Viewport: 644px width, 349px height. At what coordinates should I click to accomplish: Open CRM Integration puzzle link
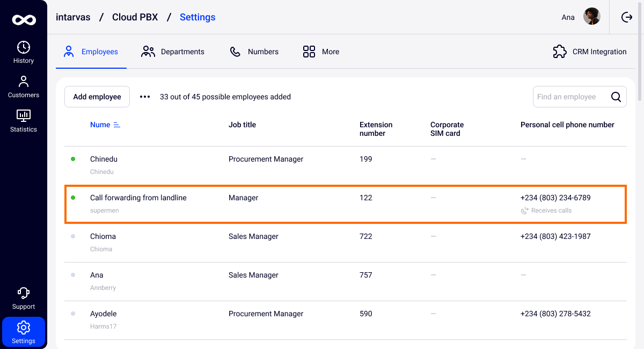590,52
